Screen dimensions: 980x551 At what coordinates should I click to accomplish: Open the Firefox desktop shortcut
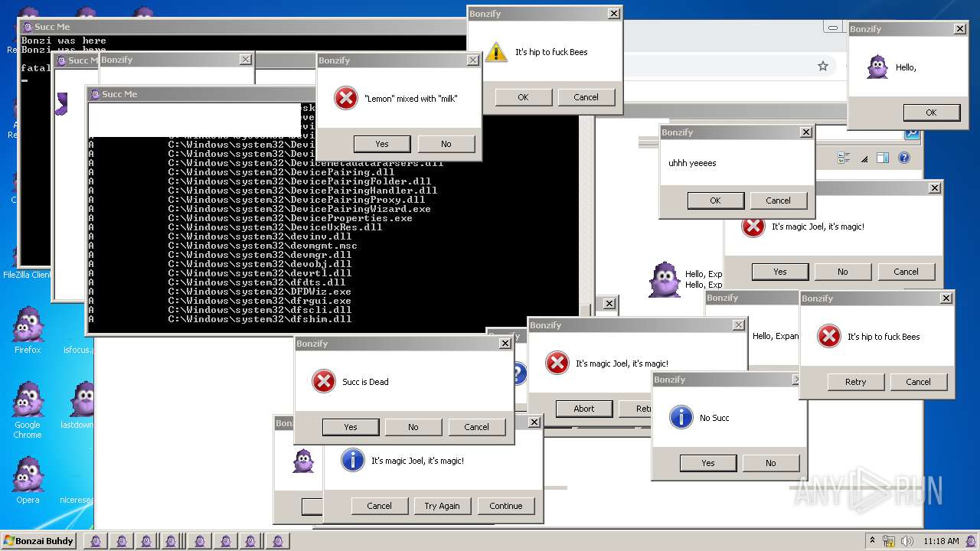coord(28,330)
